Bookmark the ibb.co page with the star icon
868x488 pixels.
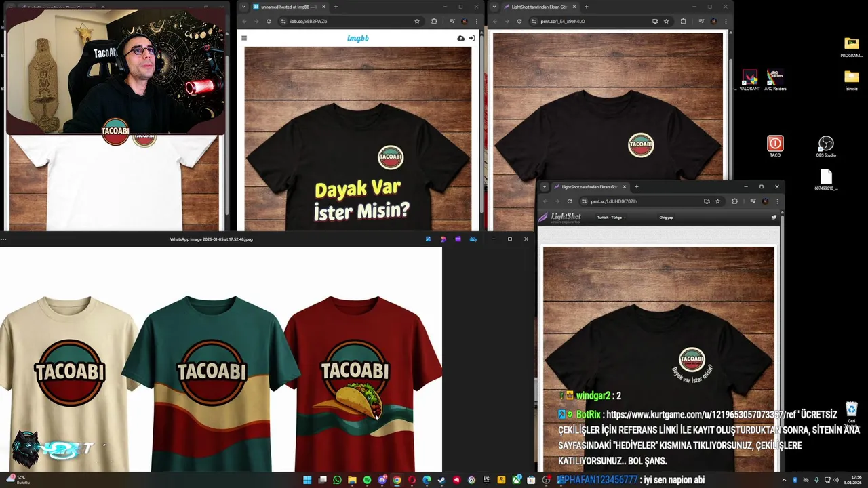[417, 21]
